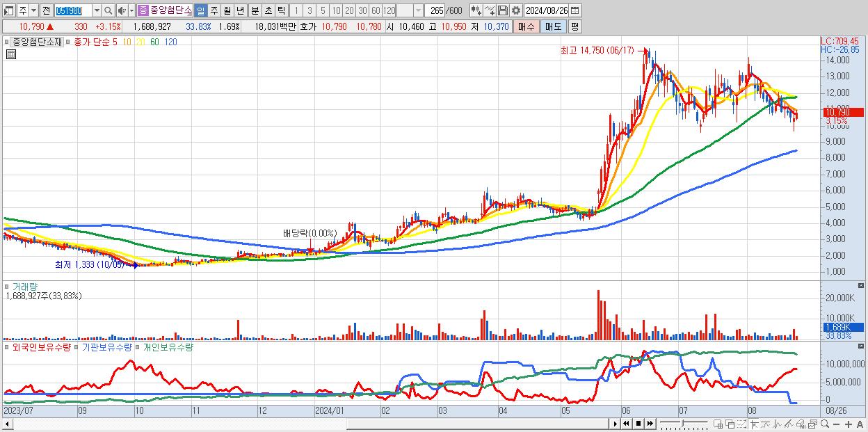Click the dotted-lines chart icon

pos(741,424)
